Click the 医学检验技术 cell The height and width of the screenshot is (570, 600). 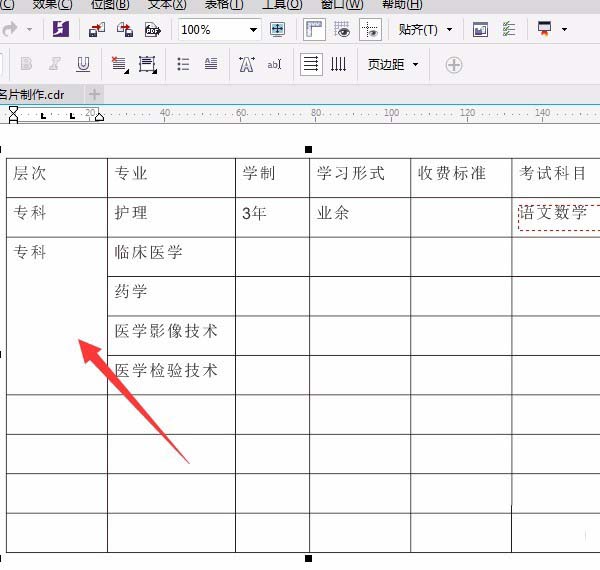tap(171, 375)
